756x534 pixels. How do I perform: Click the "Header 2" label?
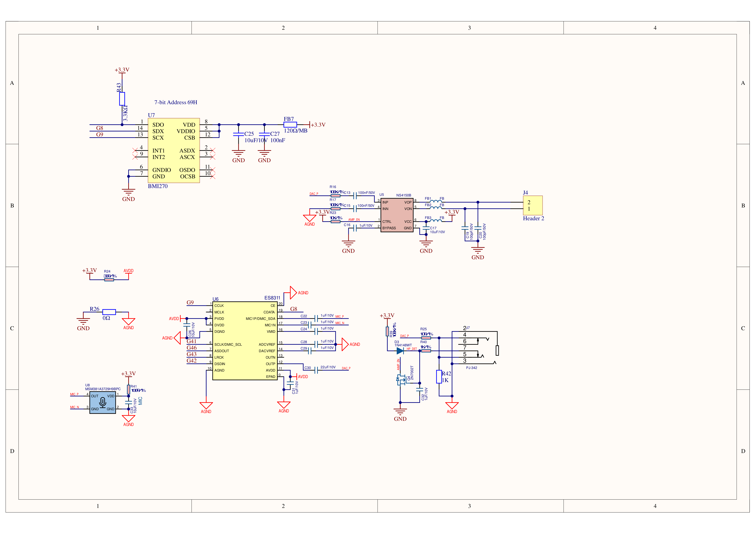(533, 219)
